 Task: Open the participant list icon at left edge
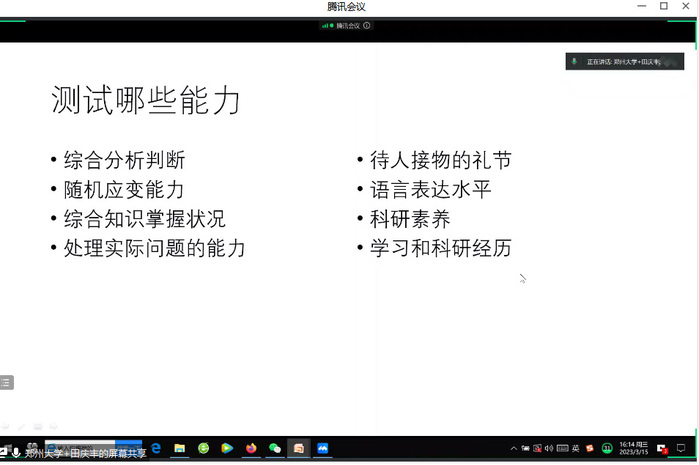click(6, 383)
